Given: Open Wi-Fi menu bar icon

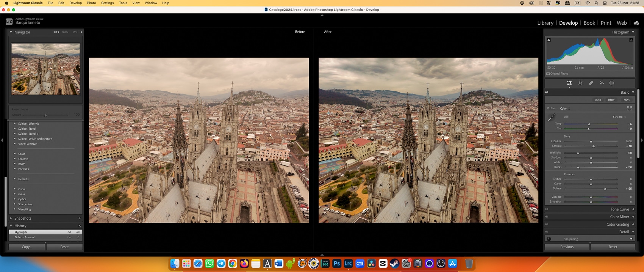Looking at the screenshot, I should tap(588, 3).
